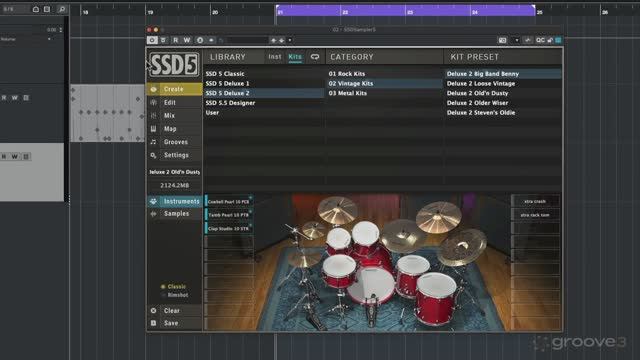The width and height of the screenshot is (640, 360).
Task: Load Deluxe 2 Steven's Oldie preset
Action: coord(502,113)
